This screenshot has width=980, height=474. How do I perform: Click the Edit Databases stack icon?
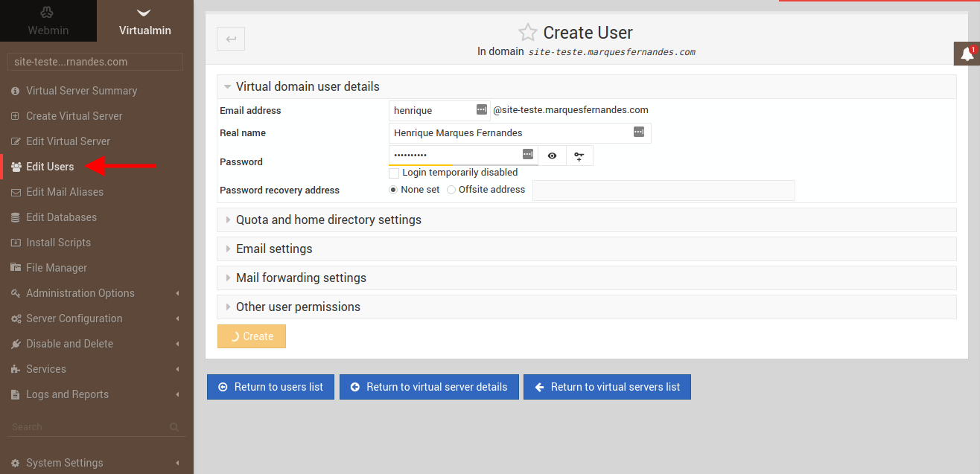tap(15, 217)
